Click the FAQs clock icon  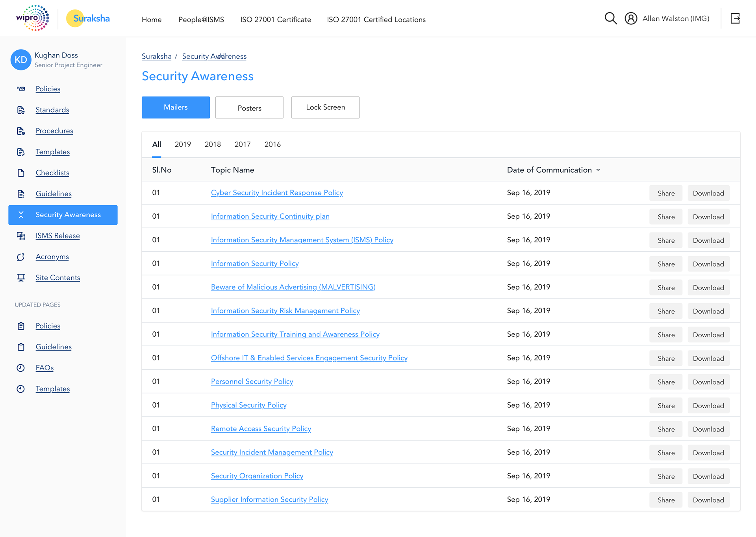[x=21, y=368]
